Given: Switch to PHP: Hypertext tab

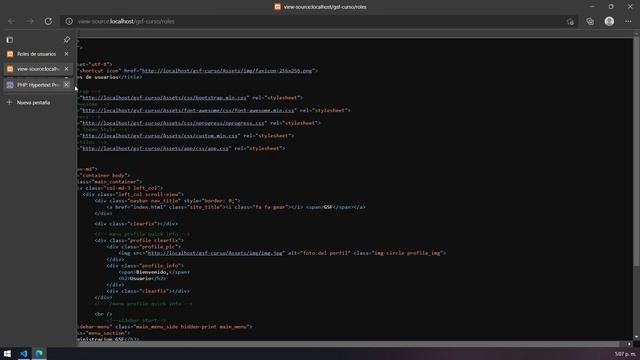Looking at the screenshot, I should click(x=38, y=85).
